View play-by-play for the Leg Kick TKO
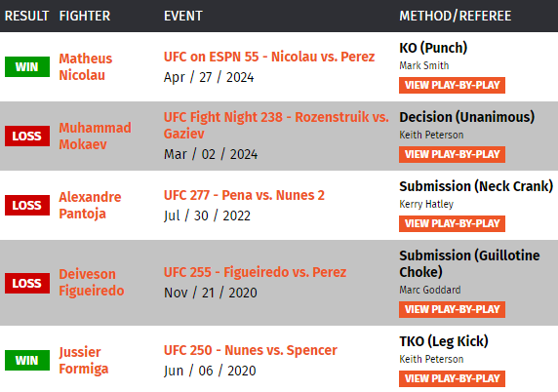Viewport: 558px width, 392px height. [452, 378]
